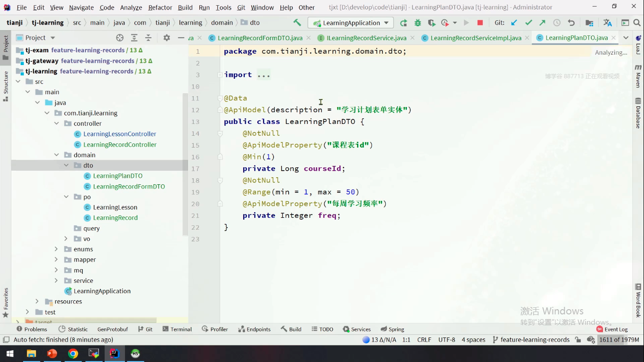The height and width of the screenshot is (362, 644).
Task: Open the Services tool window
Action: [356, 329]
